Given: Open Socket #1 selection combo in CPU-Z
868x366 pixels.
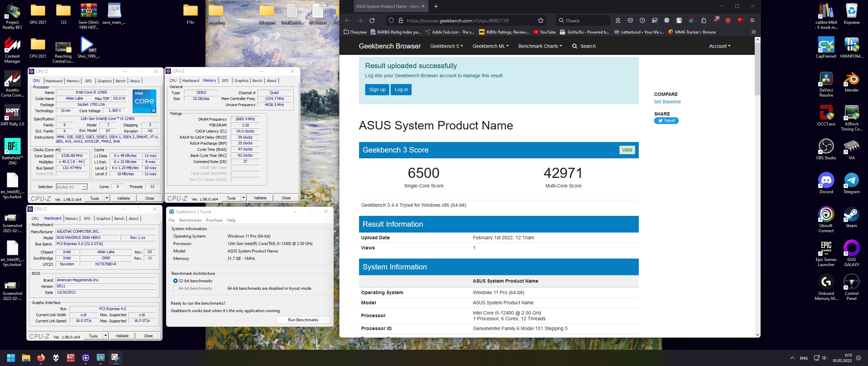Looking at the screenshot, I should point(72,187).
